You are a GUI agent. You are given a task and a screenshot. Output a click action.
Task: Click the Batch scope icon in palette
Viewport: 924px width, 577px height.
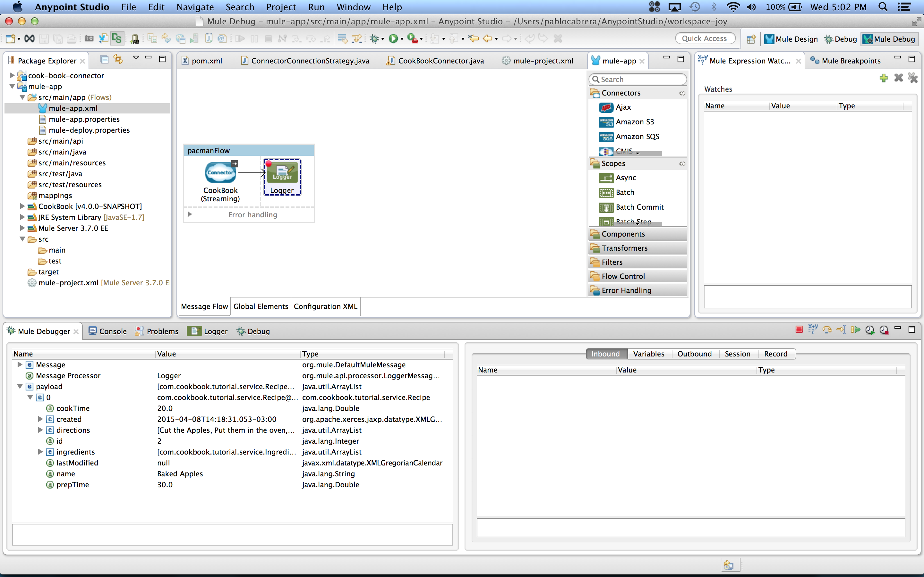[605, 192]
